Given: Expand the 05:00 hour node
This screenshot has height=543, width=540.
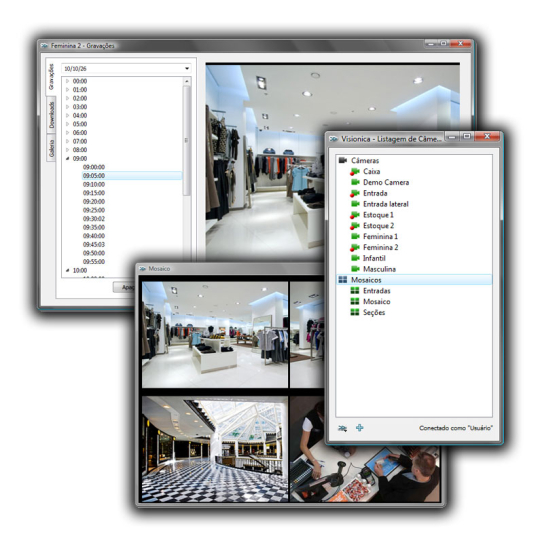Looking at the screenshot, I should click(68, 124).
